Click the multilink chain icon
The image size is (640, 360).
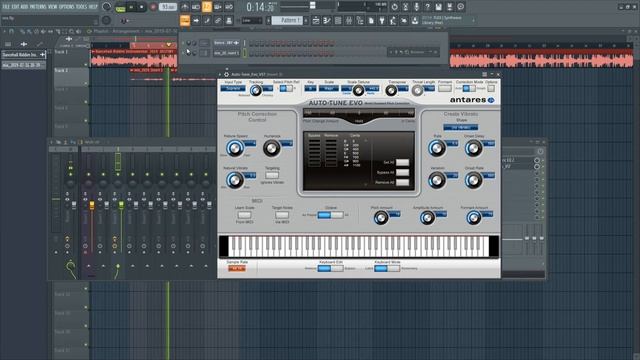pyautogui.click(x=218, y=20)
